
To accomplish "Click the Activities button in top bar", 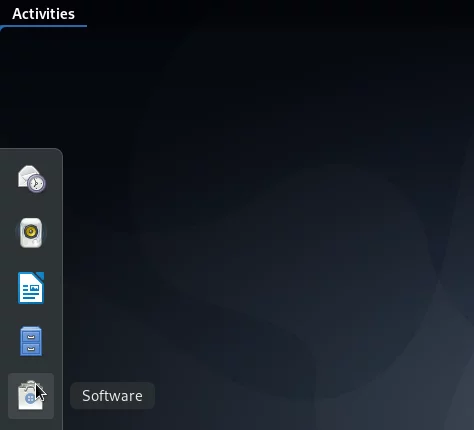I will coord(43,14).
